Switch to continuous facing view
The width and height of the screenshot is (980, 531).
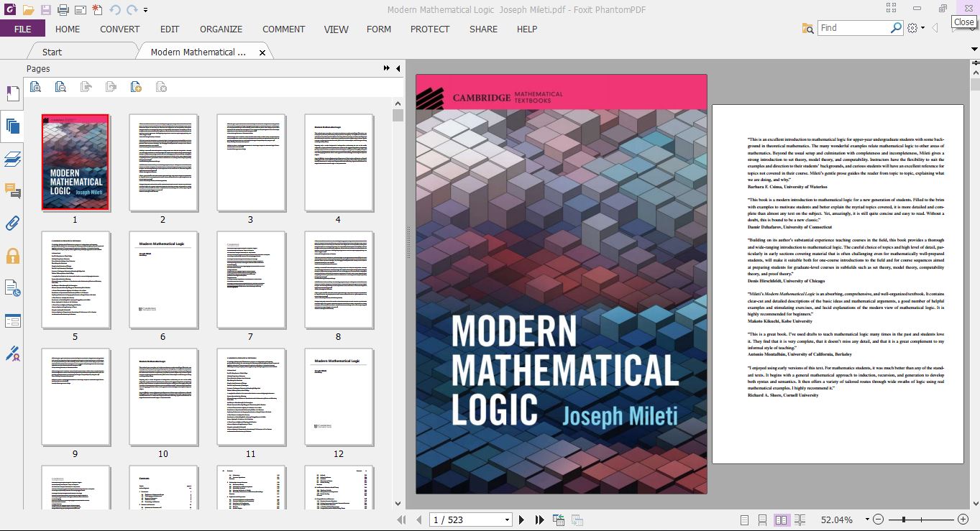(800, 520)
